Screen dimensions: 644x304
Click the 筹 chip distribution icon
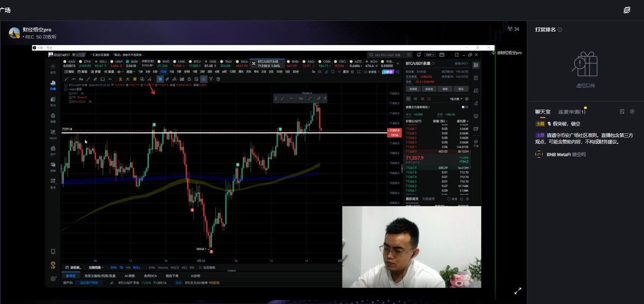coord(135,79)
